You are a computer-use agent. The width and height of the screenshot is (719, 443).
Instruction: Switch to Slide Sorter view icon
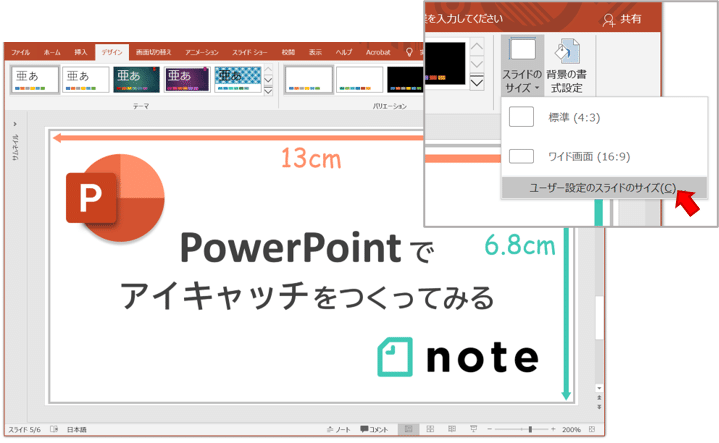[430, 429]
